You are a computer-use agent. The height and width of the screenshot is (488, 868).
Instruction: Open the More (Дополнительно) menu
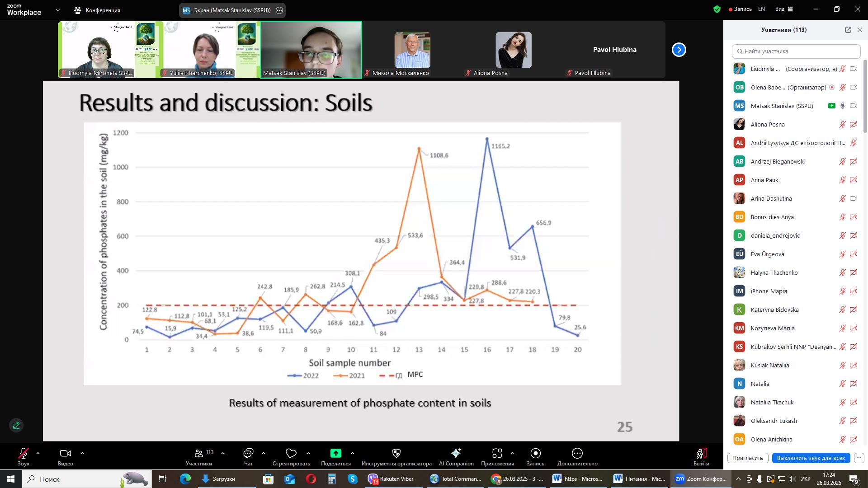pyautogui.click(x=577, y=454)
